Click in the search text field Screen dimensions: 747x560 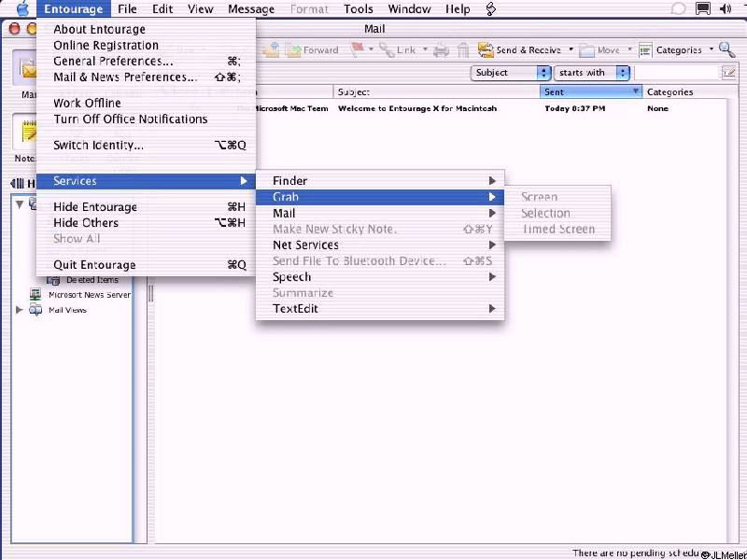click(x=678, y=73)
